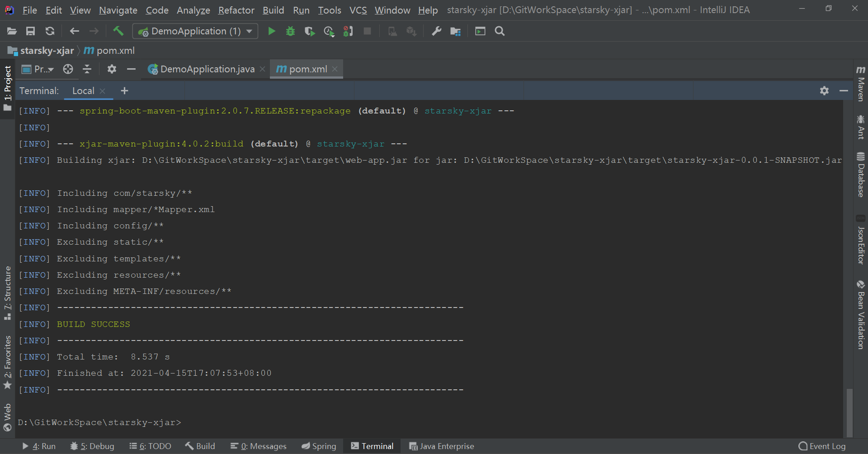868x454 pixels.
Task: Toggle the Web tool window sidebar
Action: point(7,417)
